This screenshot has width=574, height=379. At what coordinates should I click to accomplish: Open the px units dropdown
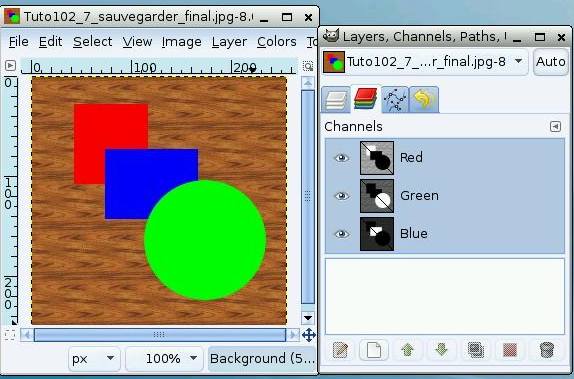coord(94,358)
